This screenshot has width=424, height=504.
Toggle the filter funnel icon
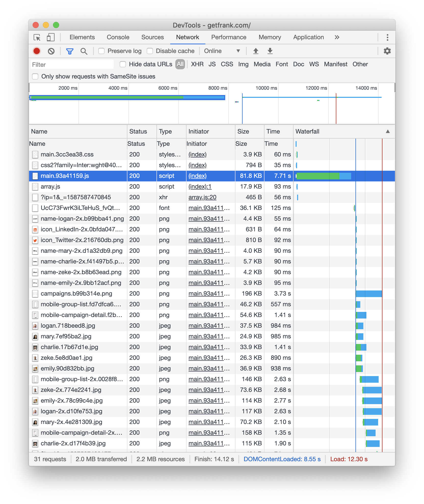(x=70, y=51)
